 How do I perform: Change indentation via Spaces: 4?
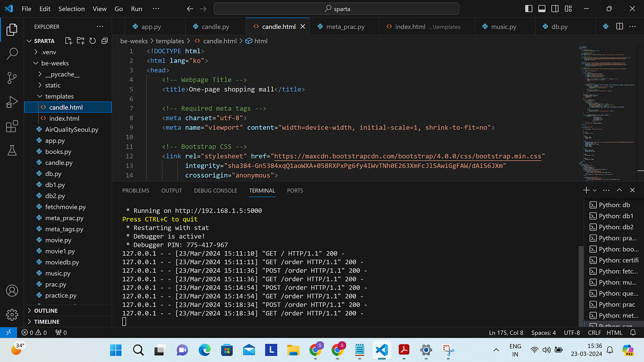click(x=543, y=333)
